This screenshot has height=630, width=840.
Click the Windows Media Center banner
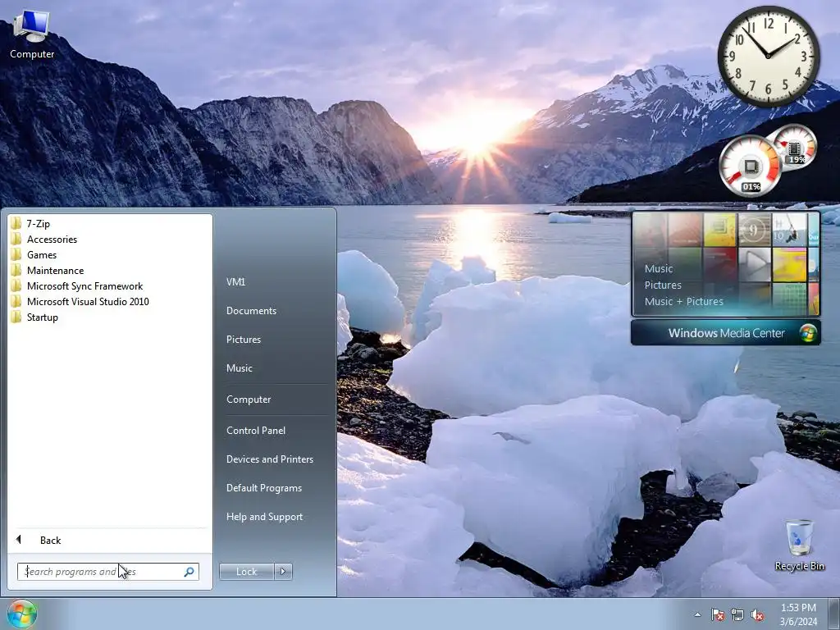(725, 333)
